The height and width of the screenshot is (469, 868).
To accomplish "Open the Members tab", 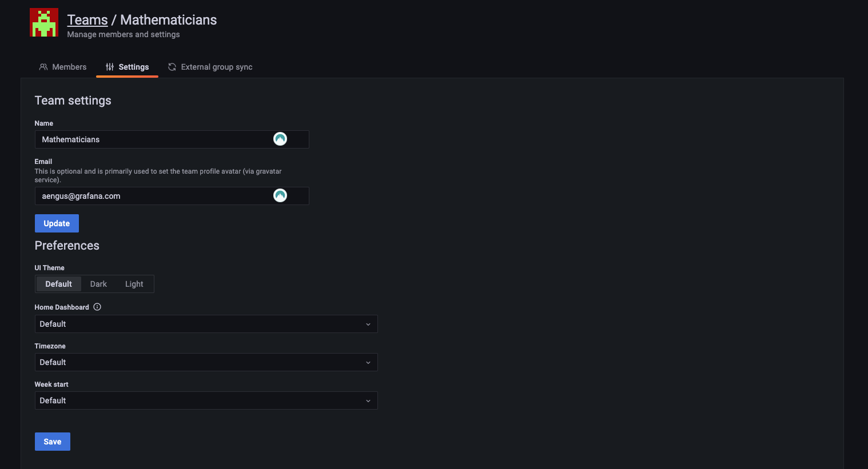I will [x=70, y=67].
